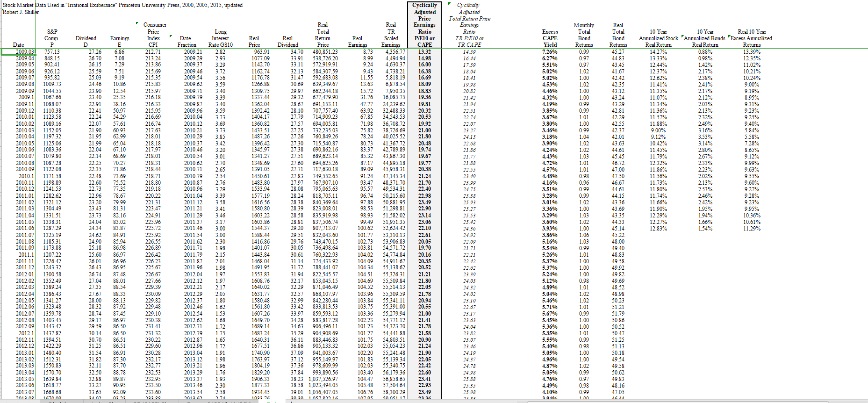Click the excess CAPE yield 7.26%

click(550, 52)
